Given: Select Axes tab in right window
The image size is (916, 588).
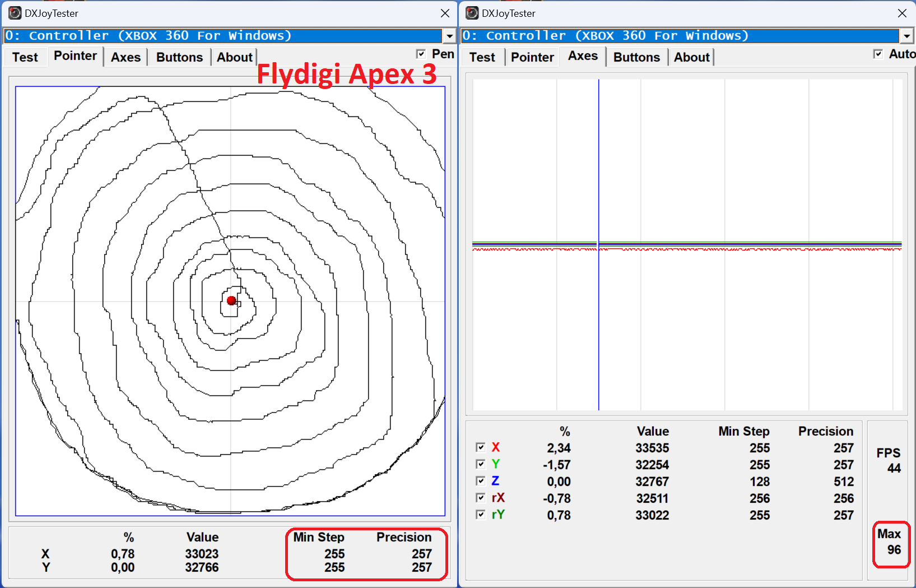Looking at the screenshot, I should coord(583,56).
